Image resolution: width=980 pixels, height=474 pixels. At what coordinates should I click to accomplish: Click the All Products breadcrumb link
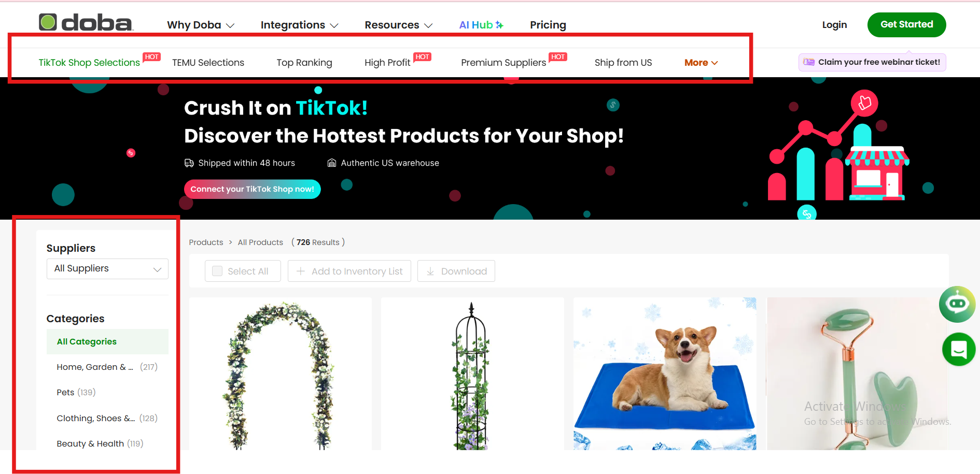pyautogui.click(x=260, y=242)
